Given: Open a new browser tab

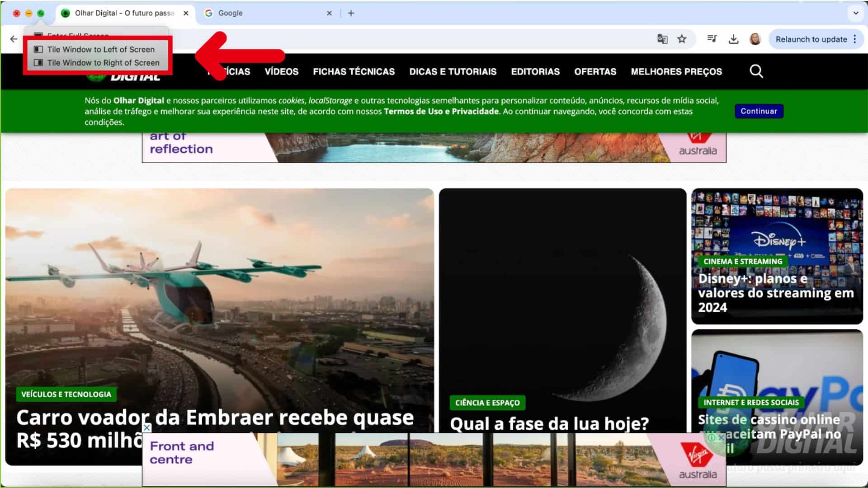Looking at the screenshot, I should pos(351,13).
